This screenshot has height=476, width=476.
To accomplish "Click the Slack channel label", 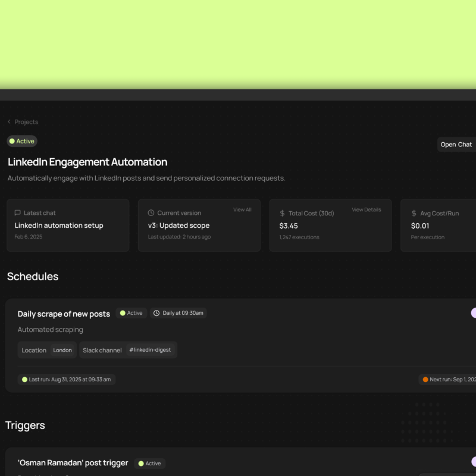I will tap(102, 350).
